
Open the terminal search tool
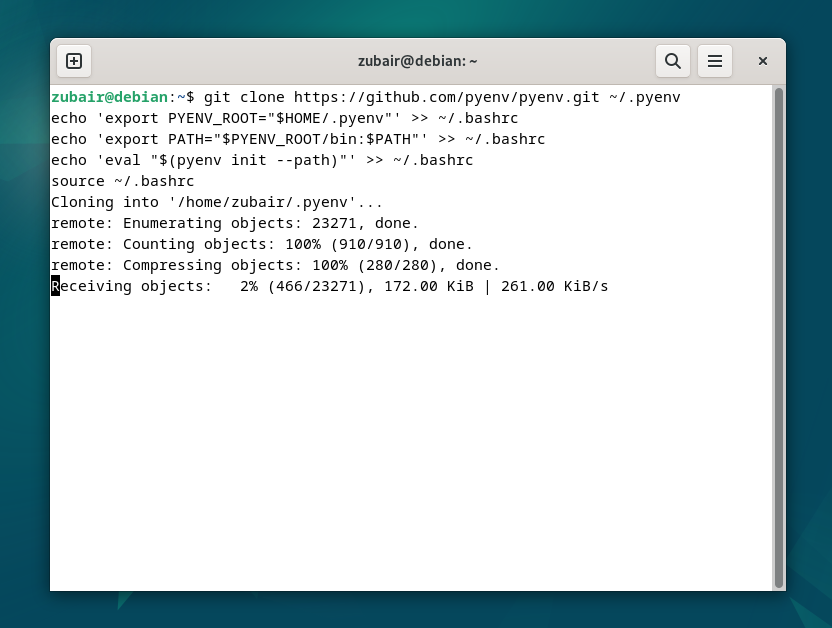[673, 61]
